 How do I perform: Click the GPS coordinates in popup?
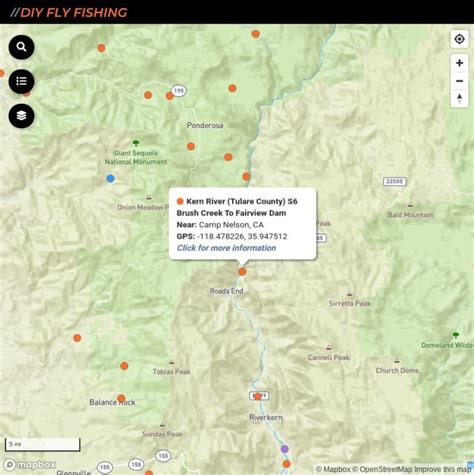(x=242, y=236)
